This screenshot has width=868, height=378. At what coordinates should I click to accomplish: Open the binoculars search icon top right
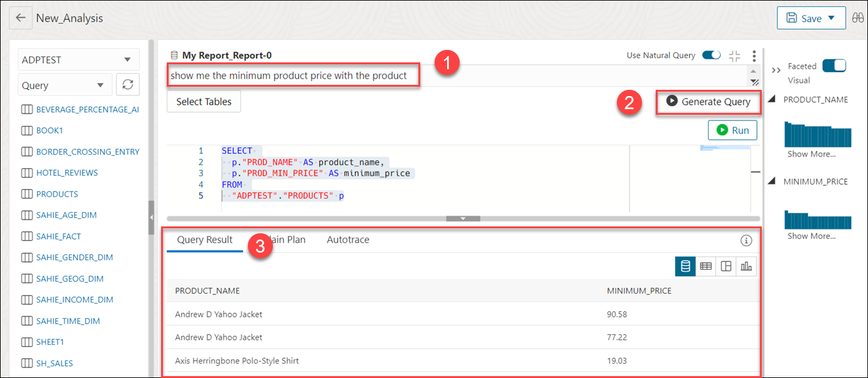(858, 17)
